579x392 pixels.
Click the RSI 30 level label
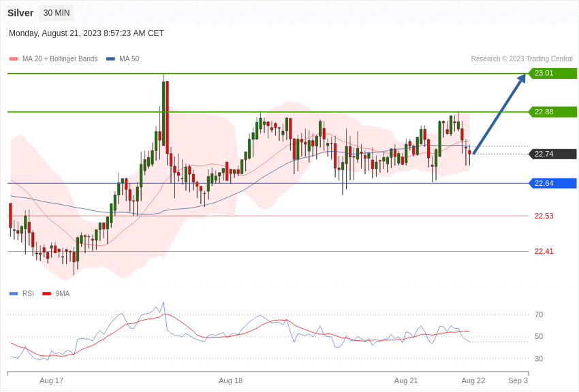(539, 359)
